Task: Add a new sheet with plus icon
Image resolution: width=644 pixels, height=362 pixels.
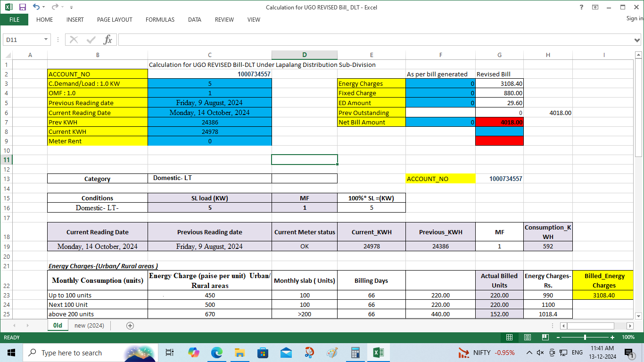Action: pyautogui.click(x=130, y=326)
